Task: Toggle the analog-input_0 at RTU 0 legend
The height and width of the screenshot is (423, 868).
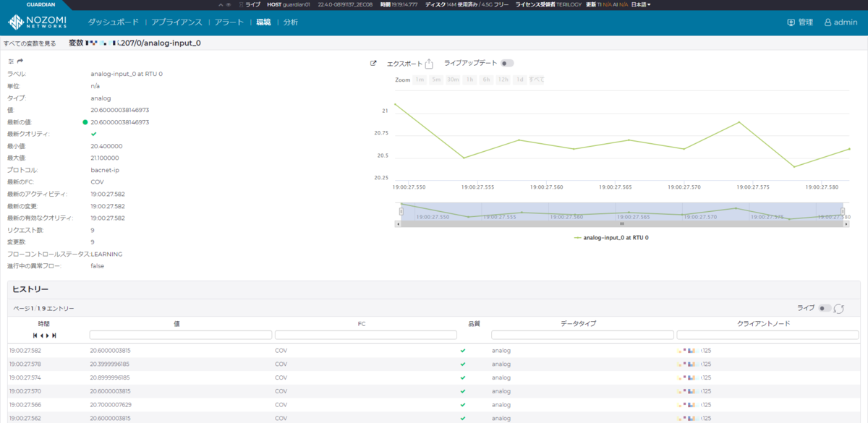Action: (610, 237)
